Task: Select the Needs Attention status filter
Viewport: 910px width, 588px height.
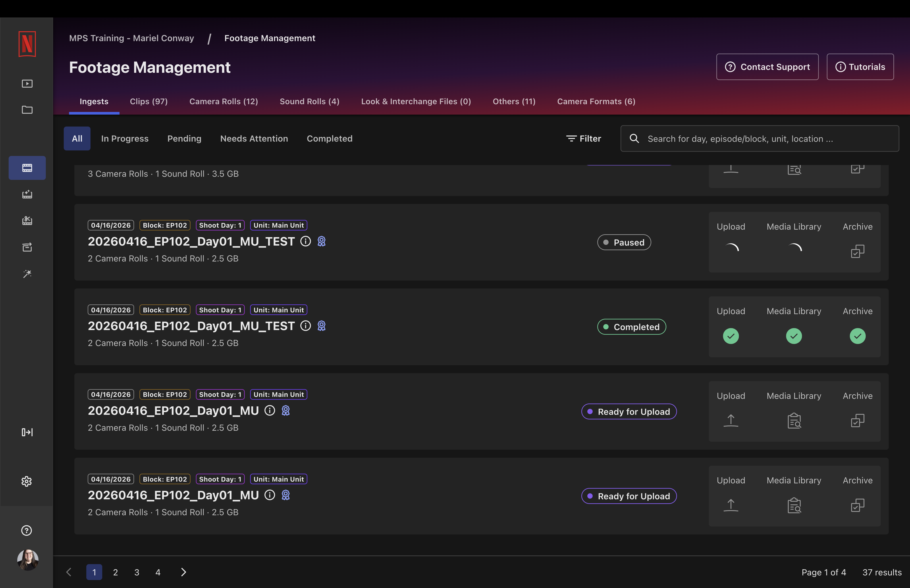Action: (254, 139)
